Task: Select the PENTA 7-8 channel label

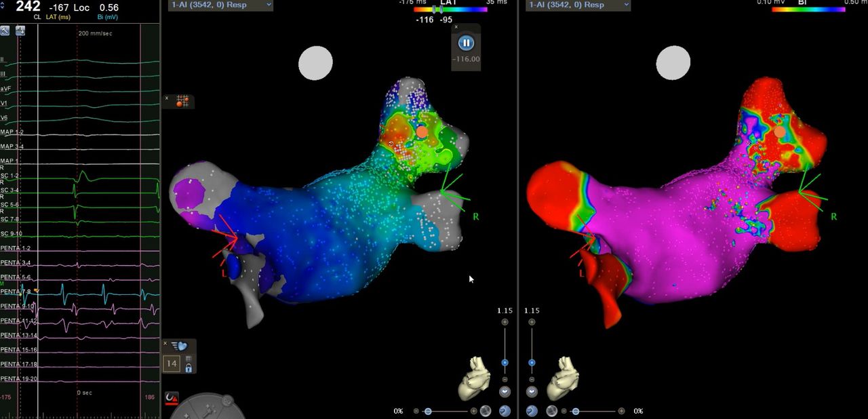Action: tap(12, 292)
